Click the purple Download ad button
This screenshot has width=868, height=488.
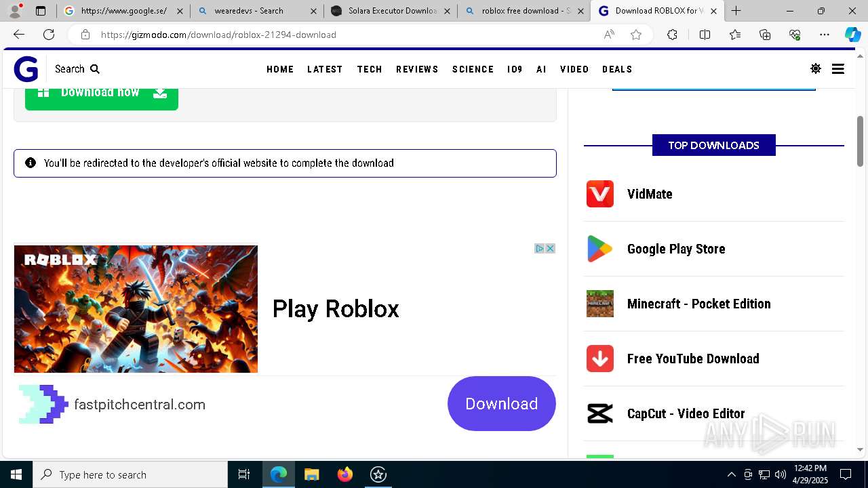click(x=502, y=403)
